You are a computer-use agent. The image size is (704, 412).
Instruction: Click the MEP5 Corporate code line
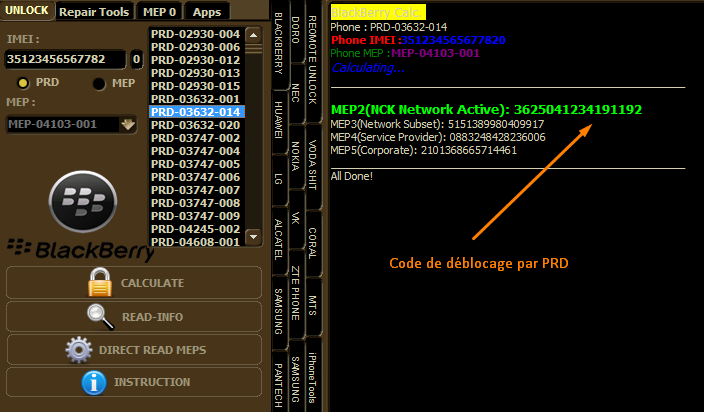(x=424, y=150)
